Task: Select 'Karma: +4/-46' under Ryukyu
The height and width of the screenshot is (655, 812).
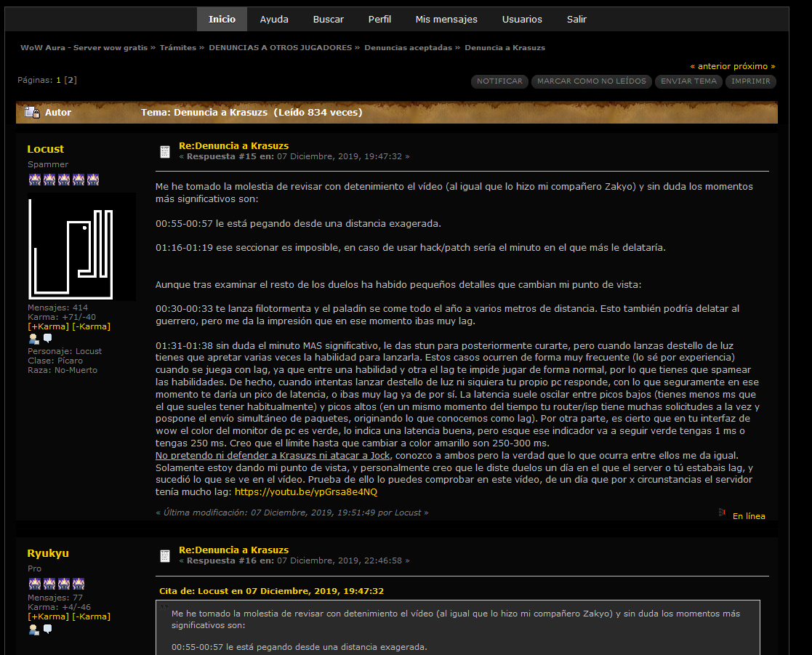Action: (x=59, y=607)
